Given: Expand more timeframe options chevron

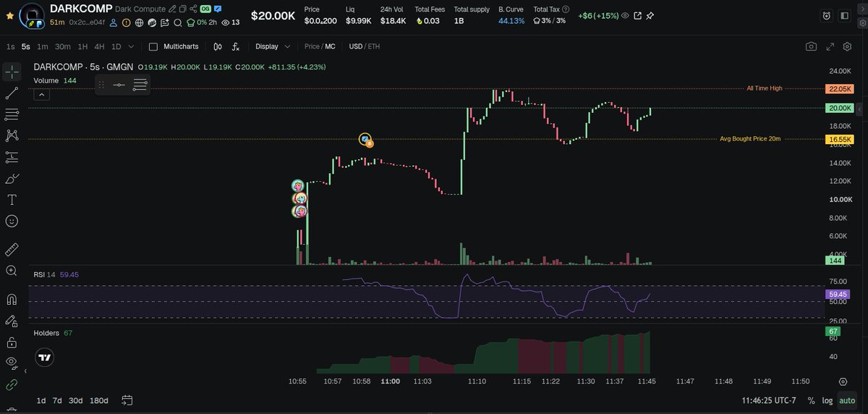Looking at the screenshot, I should 130,46.
